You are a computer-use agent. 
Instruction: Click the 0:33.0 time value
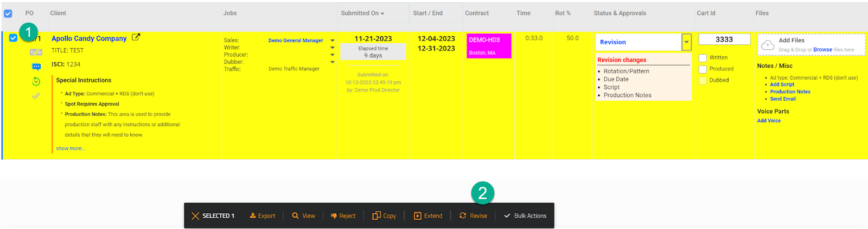534,38
